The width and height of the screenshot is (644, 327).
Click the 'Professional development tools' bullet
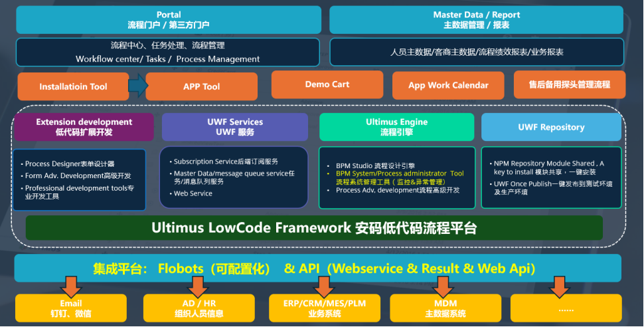pyautogui.click(x=78, y=192)
